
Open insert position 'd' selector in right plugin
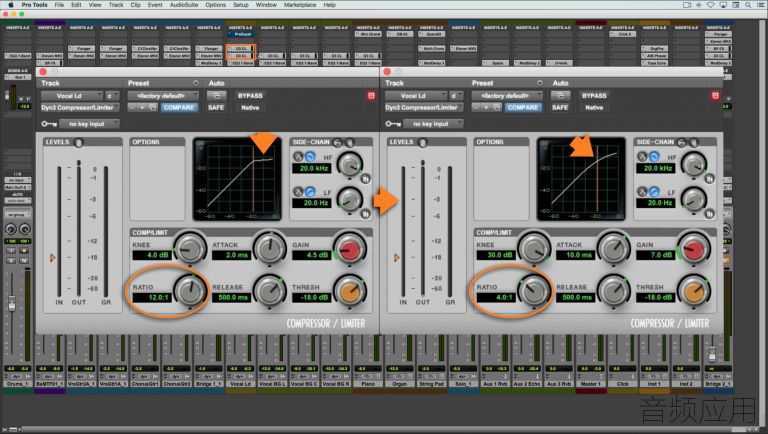pos(456,96)
